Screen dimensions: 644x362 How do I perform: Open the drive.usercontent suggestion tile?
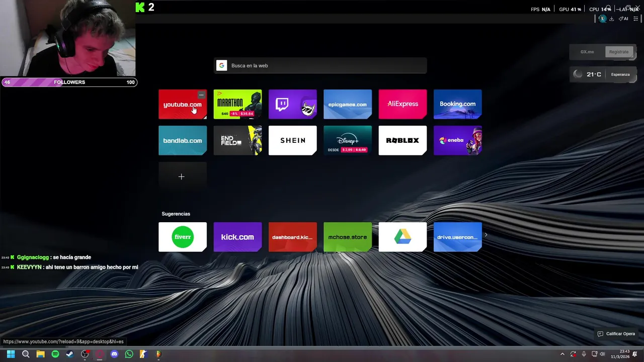pos(457,237)
